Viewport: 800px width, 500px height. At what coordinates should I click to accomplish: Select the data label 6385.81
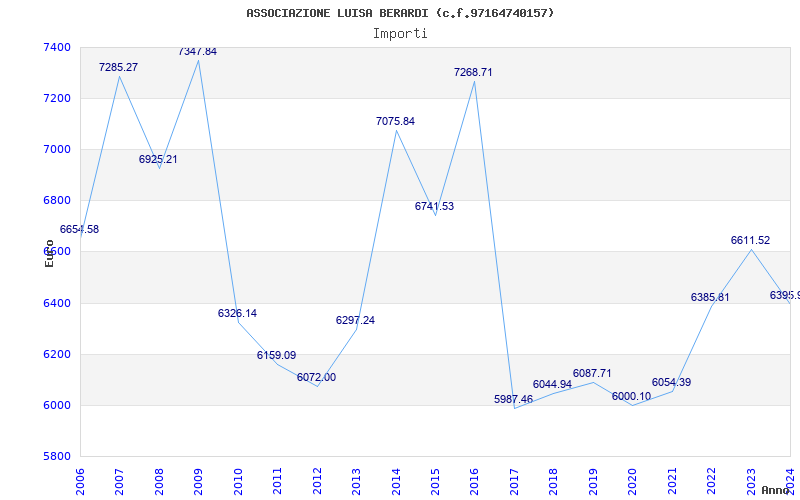pyautogui.click(x=710, y=297)
